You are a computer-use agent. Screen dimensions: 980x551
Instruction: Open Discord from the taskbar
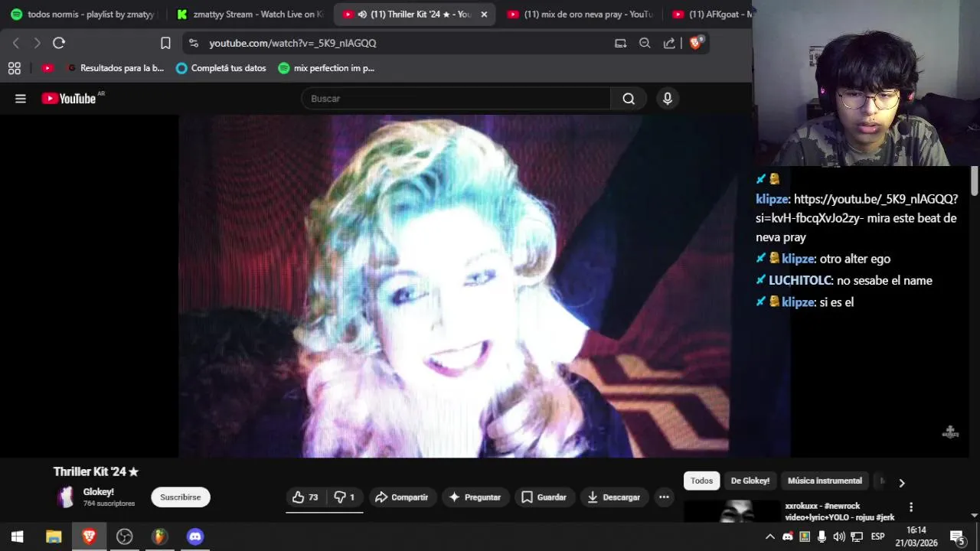(x=195, y=537)
